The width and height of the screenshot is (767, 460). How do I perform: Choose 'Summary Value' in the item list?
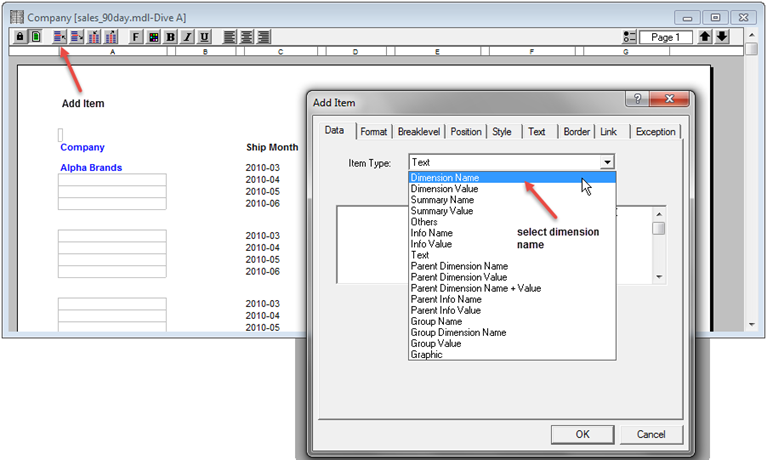pos(441,211)
